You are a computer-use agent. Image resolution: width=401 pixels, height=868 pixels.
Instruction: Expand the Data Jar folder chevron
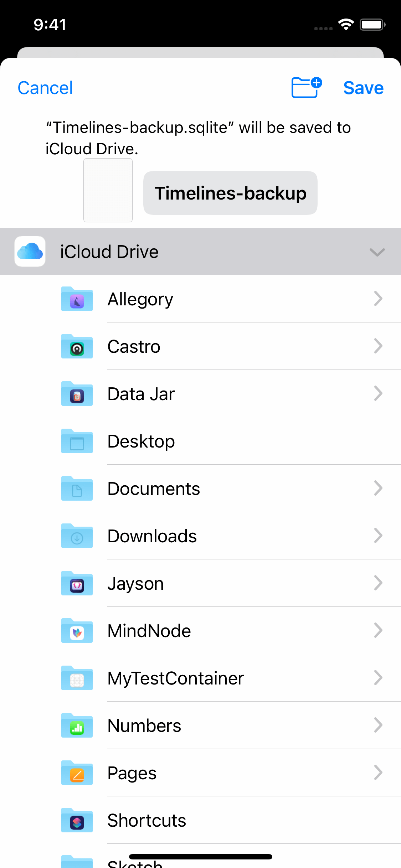(378, 393)
